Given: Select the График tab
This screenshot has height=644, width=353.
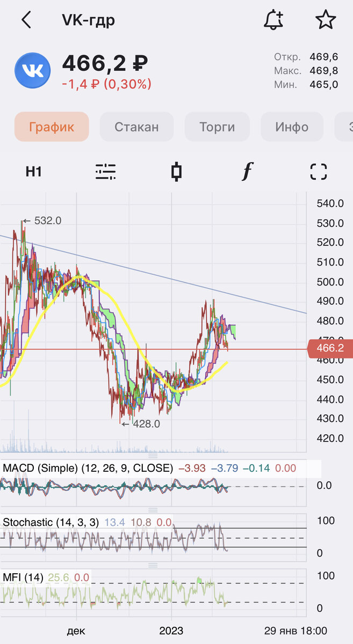Looking at the screenshot, I should tap(52, 127).
